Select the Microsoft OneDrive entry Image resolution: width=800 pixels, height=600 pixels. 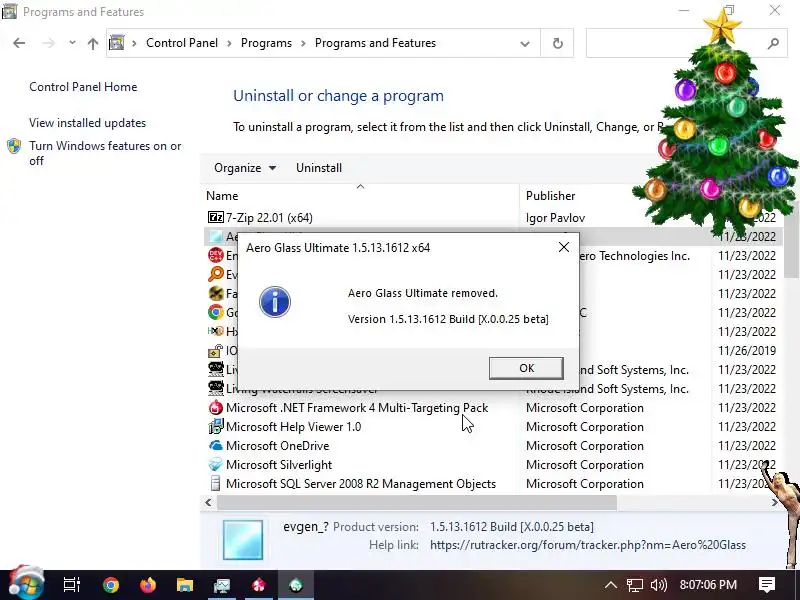click(x=278, y=445)
